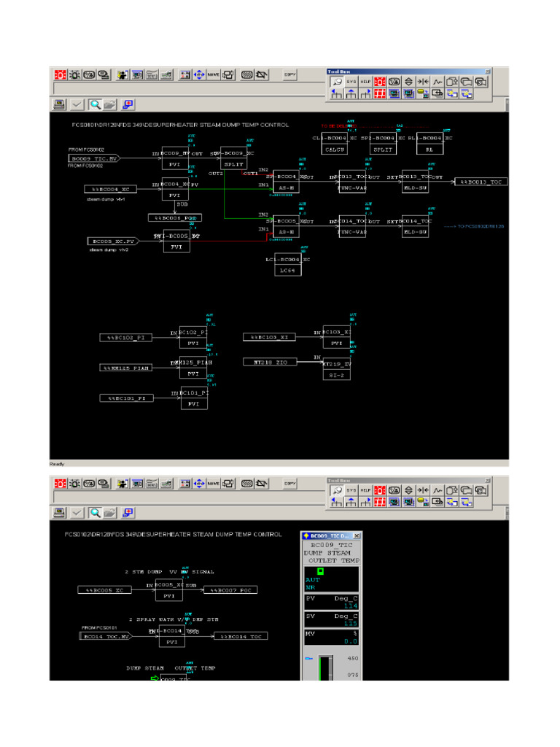Click HELP button in lower Tool Box
The height and width of the screenshot is (747, 560).
(x=365, y=490)
